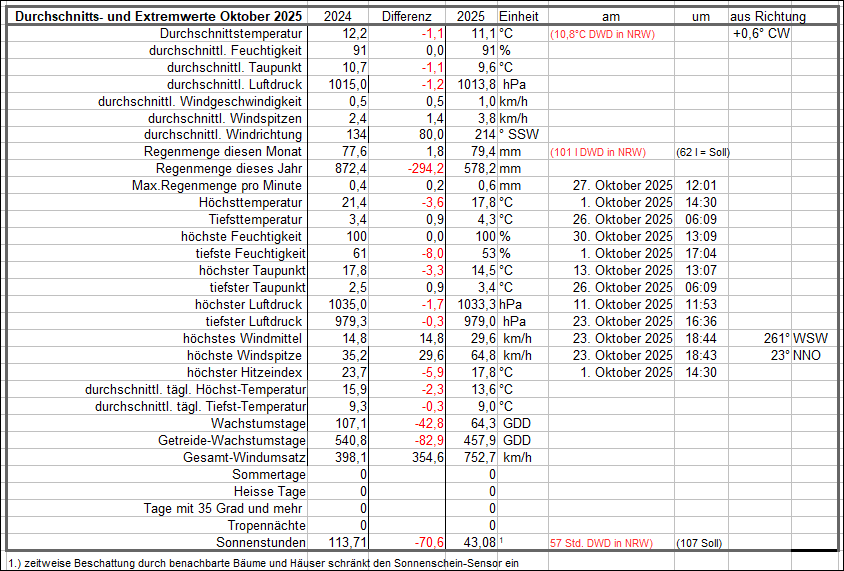Click the 'Einheit' column header
This screenshot has width=844, height=571.
pos(518,16)
